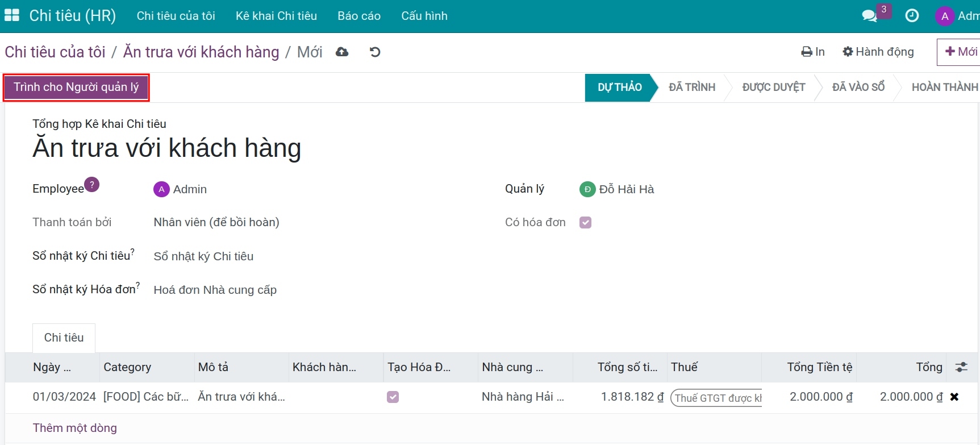Open the Kê khai Chi tiêu menu
The image size is (980, 445).
[x=277, y=16]
